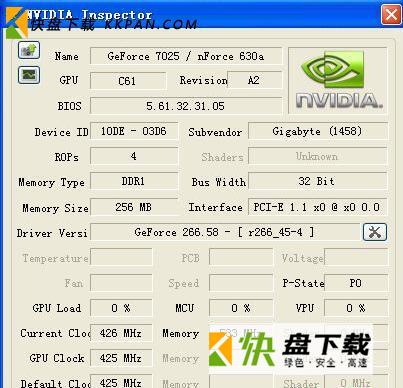Close the NVIDIA Inspector window
The width and height of the screenshot is (403, 388).
pos(391,14)
